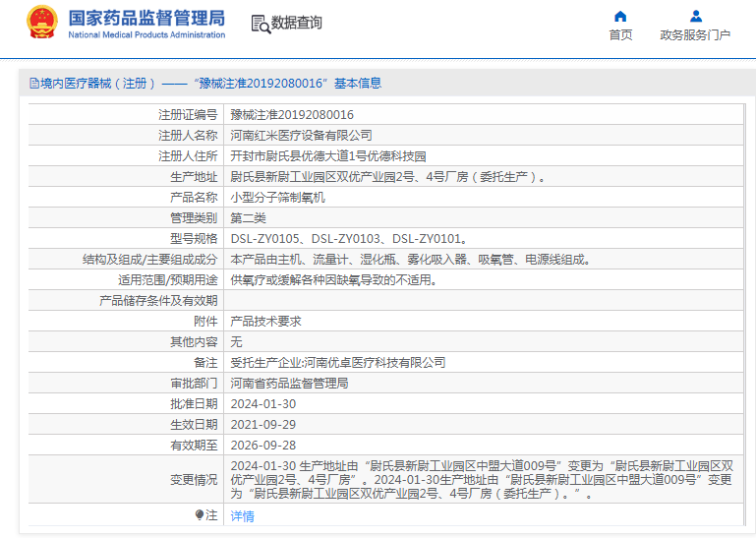Select 无 in 其他内容 row
This screenshot has height=538, width=756.
[236, 342]
